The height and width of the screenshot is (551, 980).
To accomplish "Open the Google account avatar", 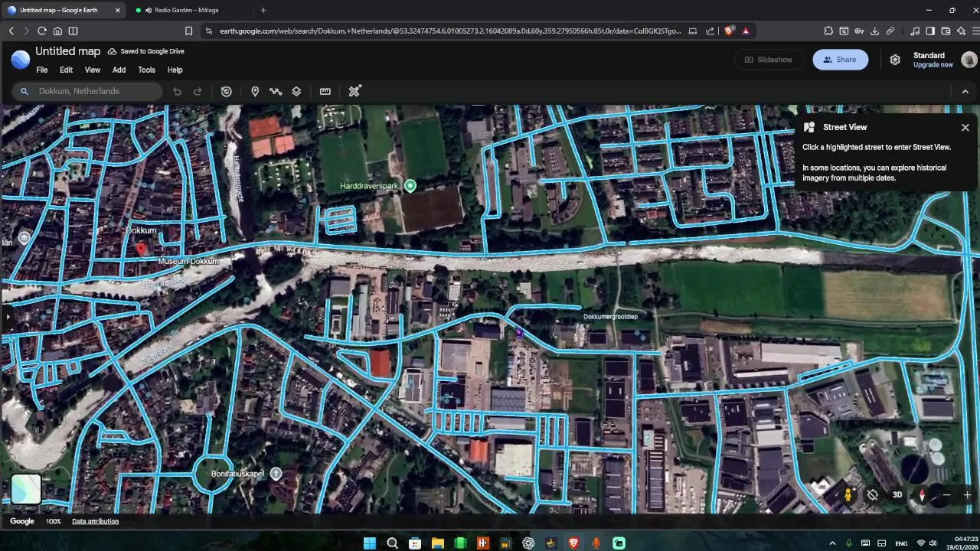I will 969,60.
